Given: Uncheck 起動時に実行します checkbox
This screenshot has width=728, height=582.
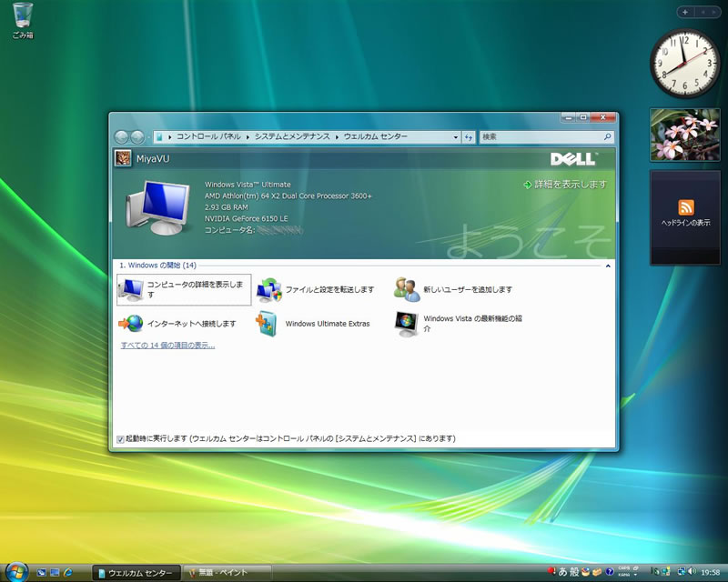Looking at the screenshot, I should pos(121,439).
